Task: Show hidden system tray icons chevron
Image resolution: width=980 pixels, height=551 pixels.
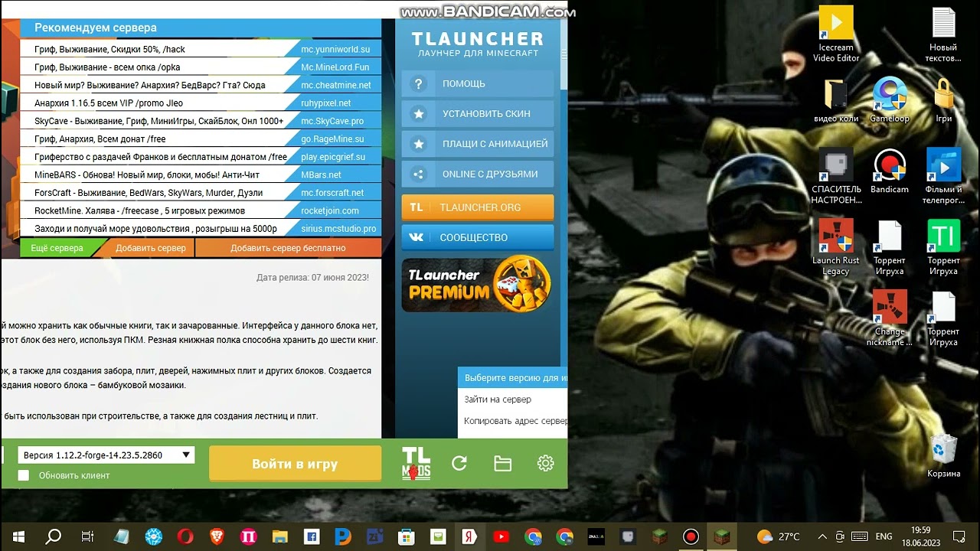Action: click(x=822, y=536)
